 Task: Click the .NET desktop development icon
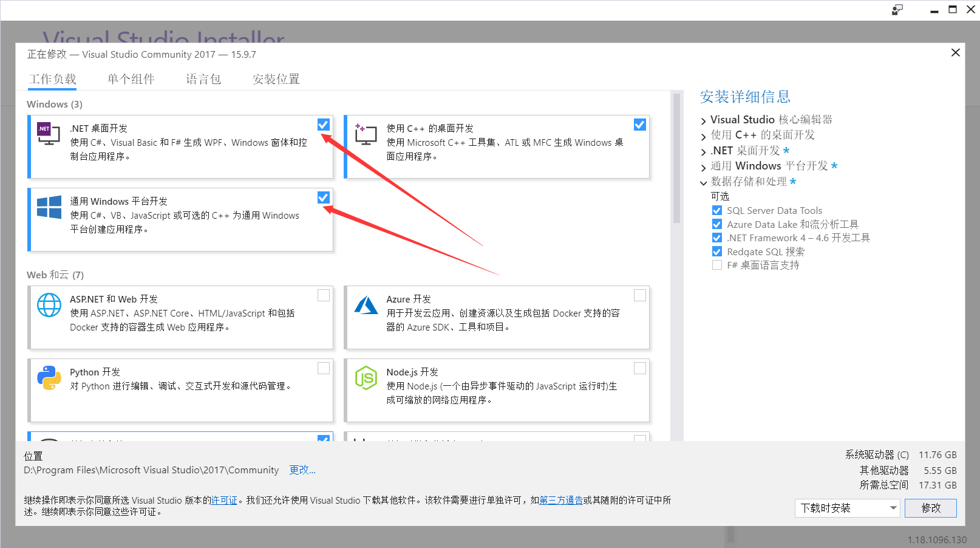coord(49,134)
